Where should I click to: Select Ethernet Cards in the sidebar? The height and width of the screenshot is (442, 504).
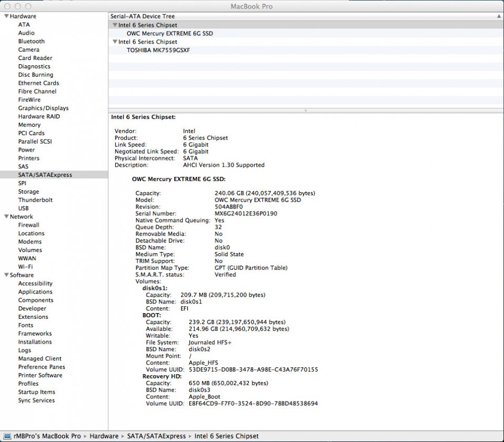(x=38, y=83)
